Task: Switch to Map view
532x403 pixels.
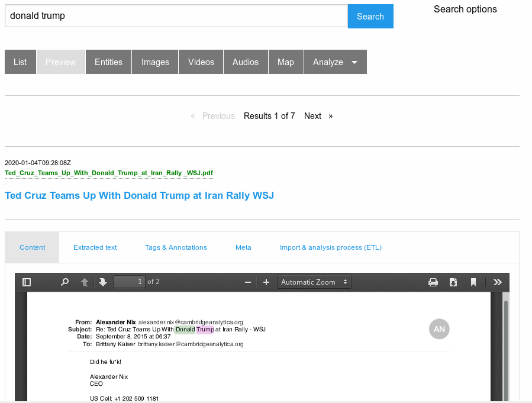Action: [x=286, y=62]
